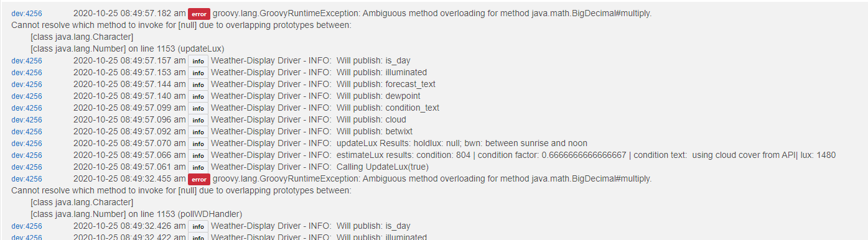The width and height of the screenshot is (868, 240).
Task: Click red error badge at 08:49:57.182
Action: (199, 13)
